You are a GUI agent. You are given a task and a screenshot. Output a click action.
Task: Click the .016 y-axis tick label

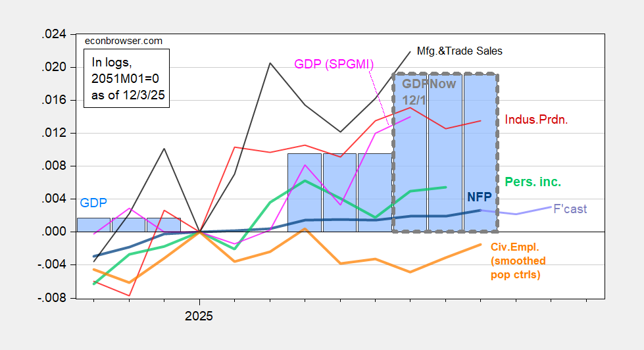click(55, 101)
